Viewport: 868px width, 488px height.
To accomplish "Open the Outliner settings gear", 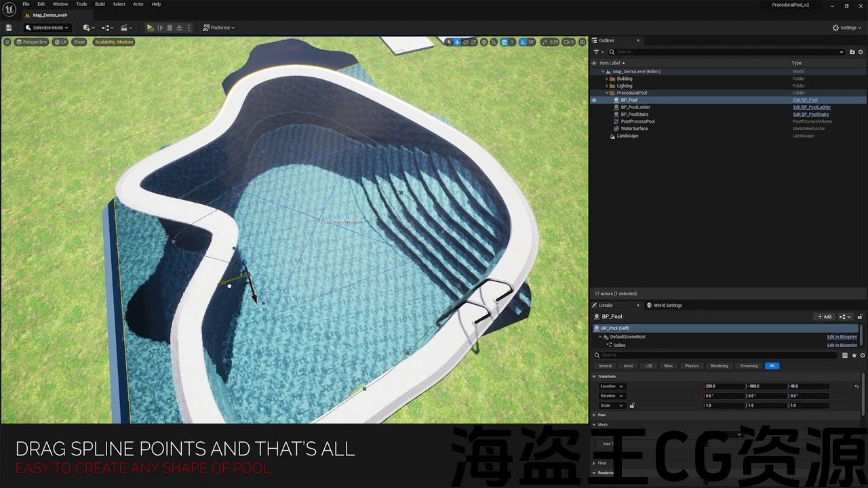I will pos(860,52).
